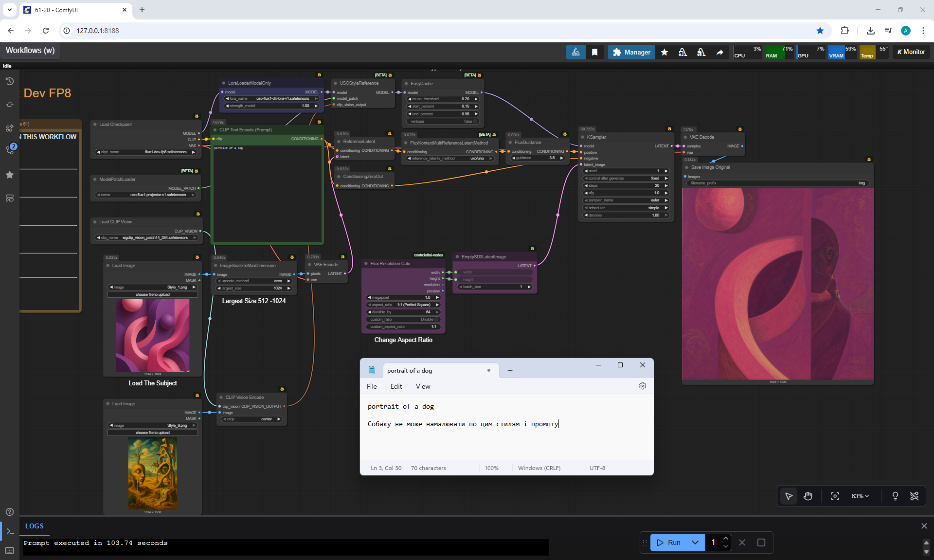This screenshot has height=560, width=934.
Task: Click the bookmark icon in top bar
Action: [594, 52]
